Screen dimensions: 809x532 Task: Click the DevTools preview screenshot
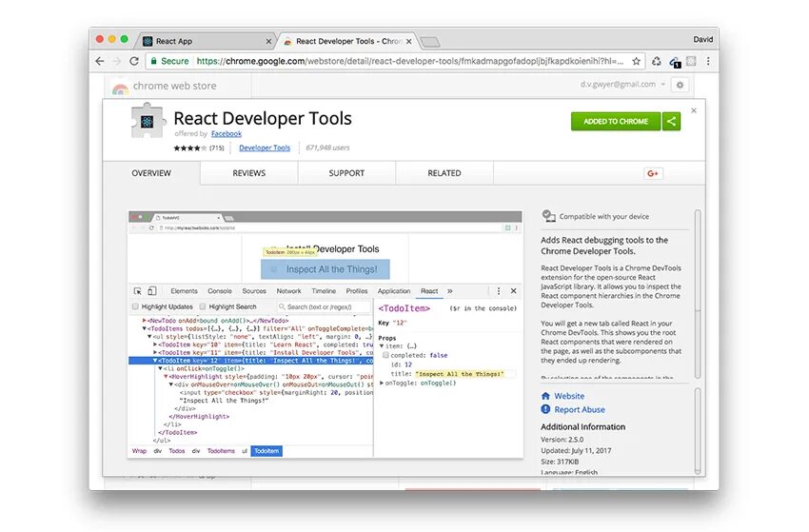326,334
